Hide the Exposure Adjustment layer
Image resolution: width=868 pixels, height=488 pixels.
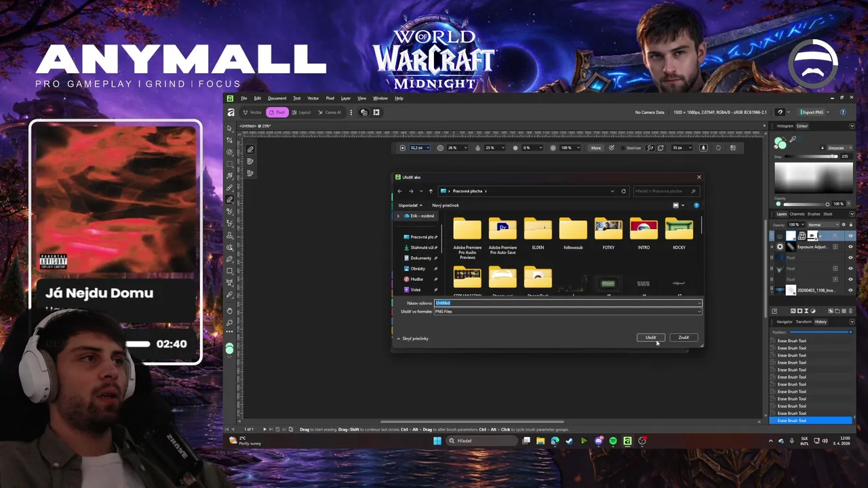point(851,247)
